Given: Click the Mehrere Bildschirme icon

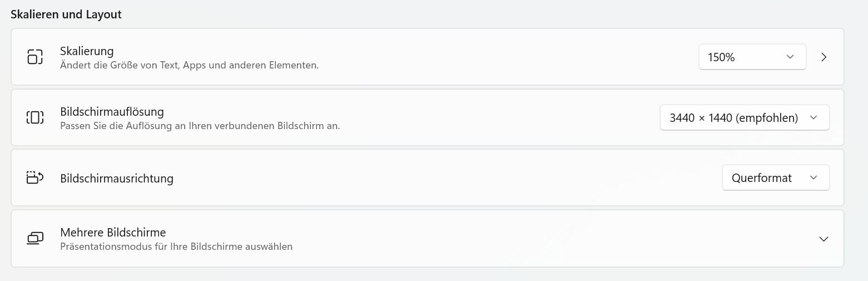Looking at the screenshot, I should [35, 238].
